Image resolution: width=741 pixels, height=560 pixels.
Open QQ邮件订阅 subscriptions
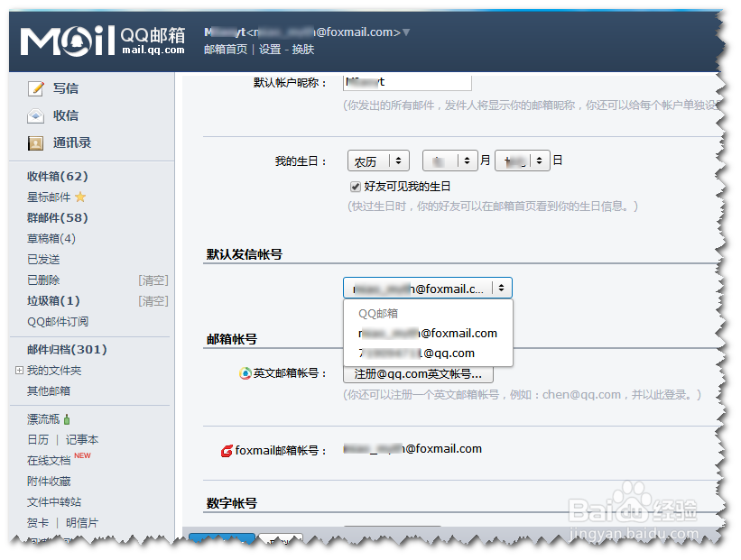click(x=58, y=322)
